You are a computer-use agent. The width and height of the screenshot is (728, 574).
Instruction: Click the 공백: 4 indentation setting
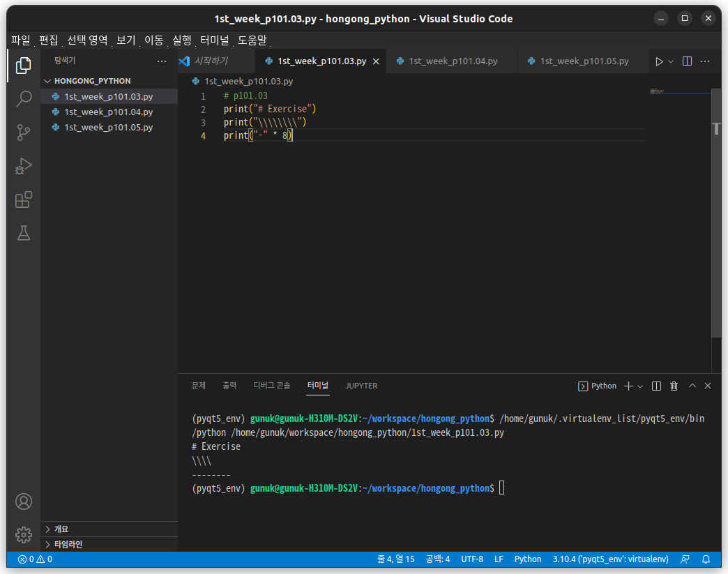(x=438, y=559)
